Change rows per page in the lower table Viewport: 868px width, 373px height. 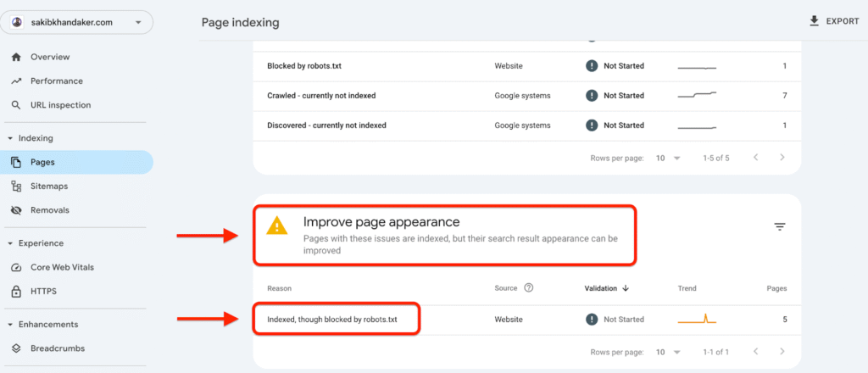[667, 352]
